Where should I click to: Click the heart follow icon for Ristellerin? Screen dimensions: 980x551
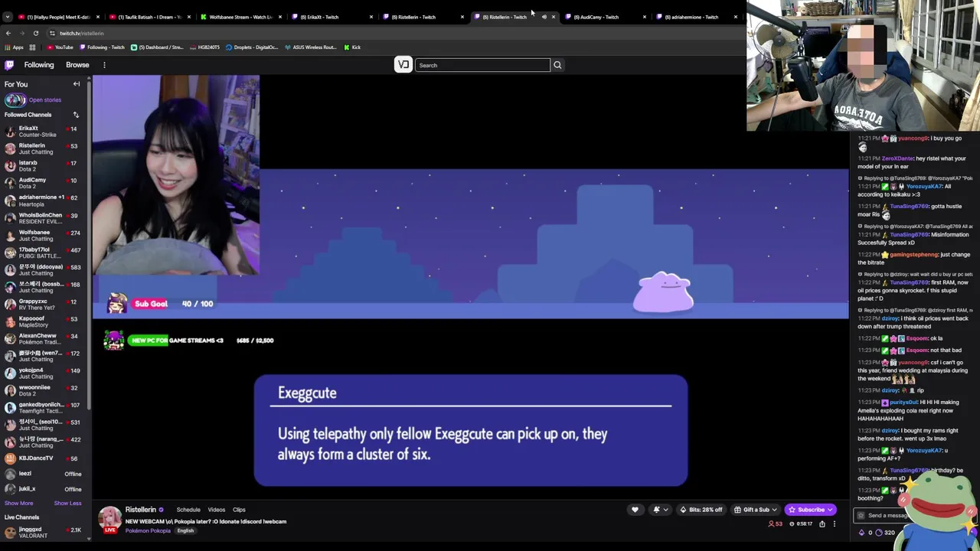click(x=635, y=510)
